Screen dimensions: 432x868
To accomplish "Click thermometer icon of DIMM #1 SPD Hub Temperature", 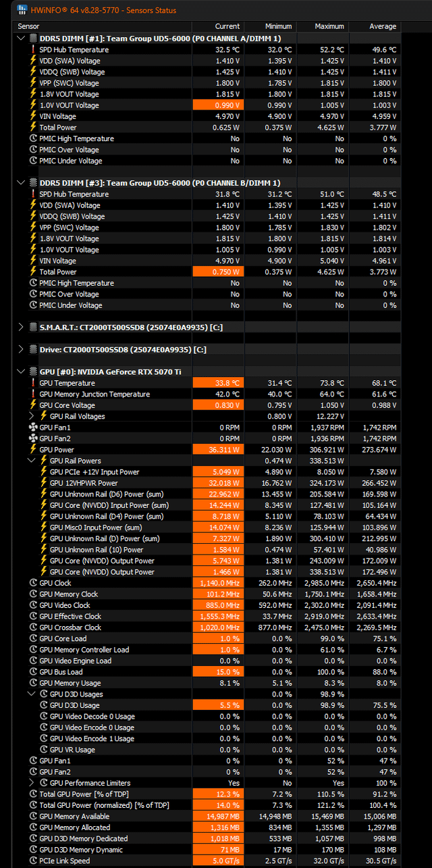I will 33,50.
